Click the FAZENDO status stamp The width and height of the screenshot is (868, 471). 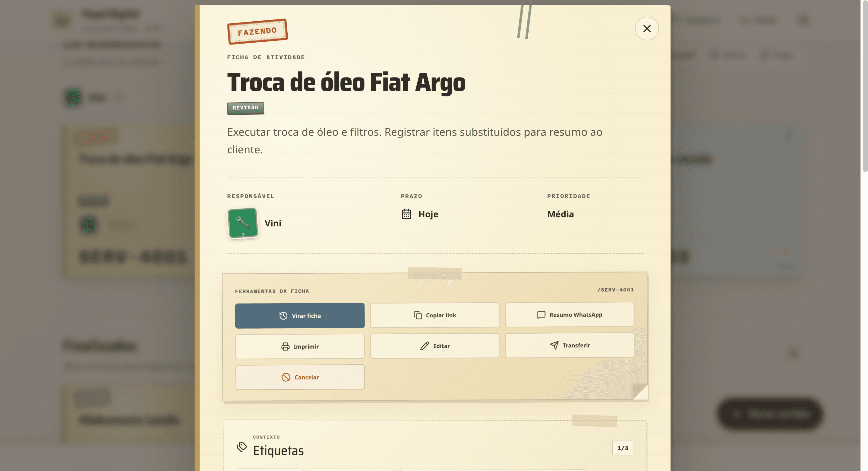[x=258, y=32]
